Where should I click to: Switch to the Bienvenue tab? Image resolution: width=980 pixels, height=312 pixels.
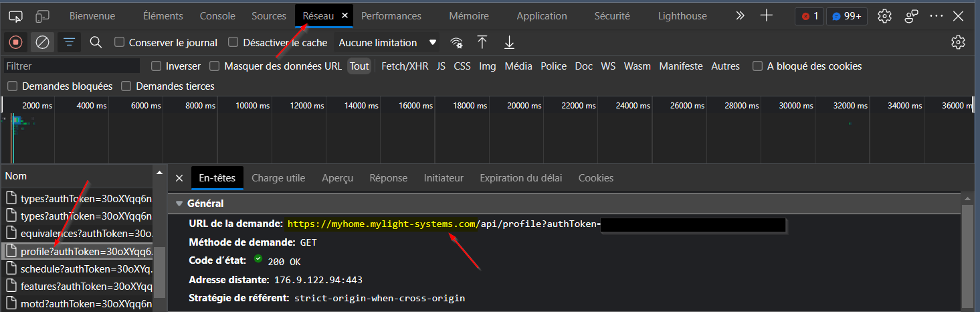tap(92, 15)
